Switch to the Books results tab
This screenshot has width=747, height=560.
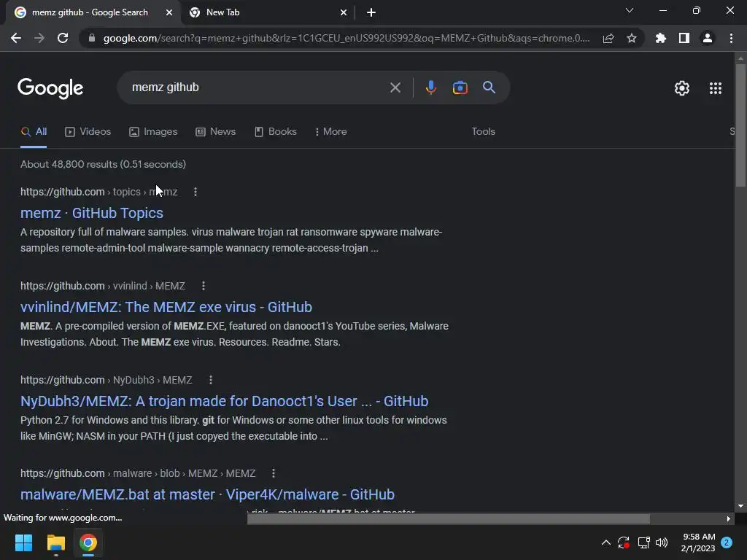click(275, 132)
